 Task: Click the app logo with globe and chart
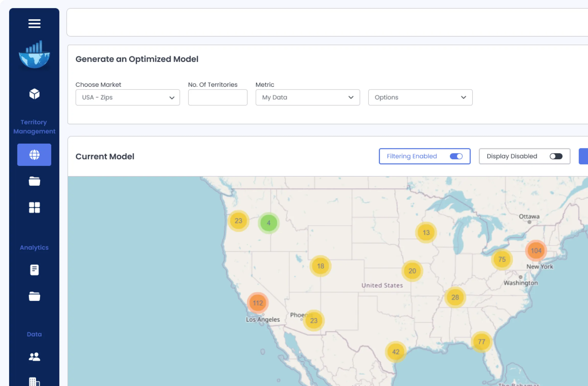(x=34, y=54)
